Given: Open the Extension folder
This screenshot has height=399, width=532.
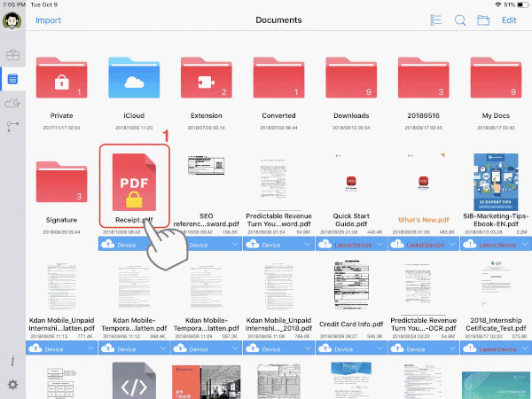Looking at the screenshot, I should [x=207, y=78].
